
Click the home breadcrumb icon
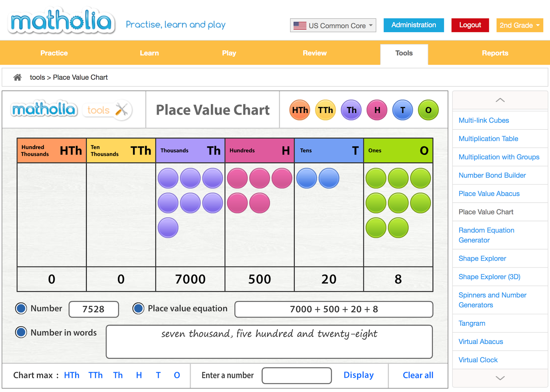(x=17, y=77)
